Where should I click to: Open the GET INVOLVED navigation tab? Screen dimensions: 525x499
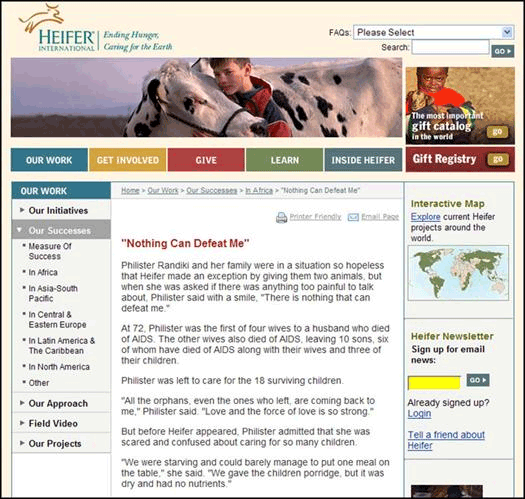click(x=128, y=160)
